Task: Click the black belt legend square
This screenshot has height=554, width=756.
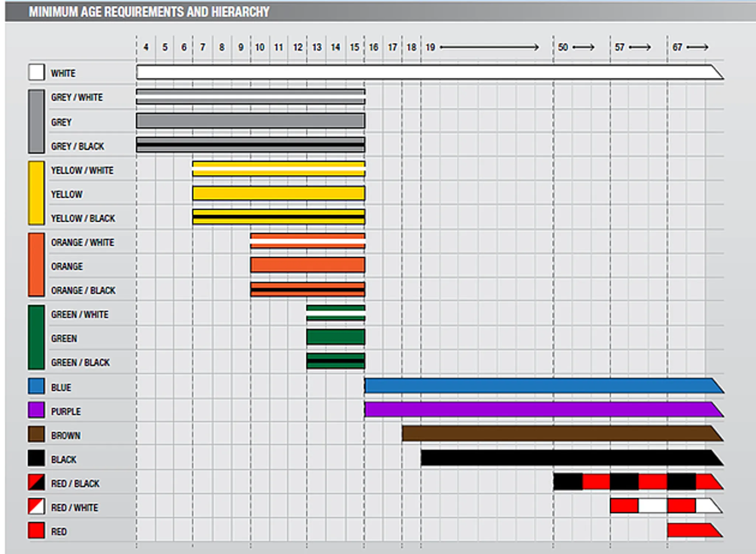Action: click(36, 458)
